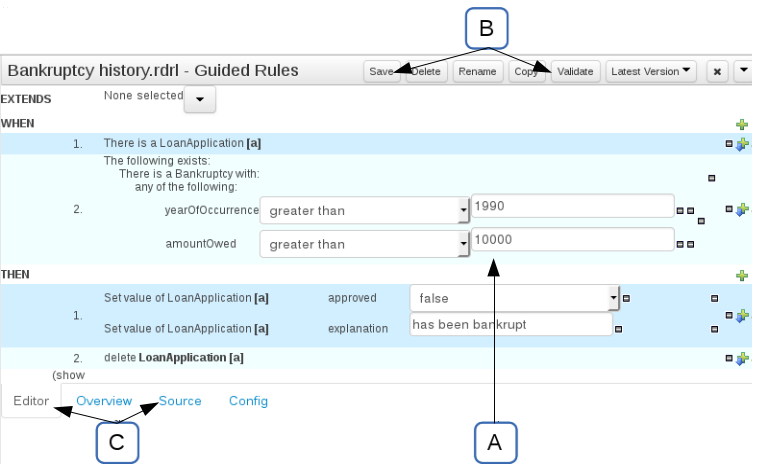This screenshot has width=757, height=470.
Task: Click the Validate button
Action: pos(575,72)
